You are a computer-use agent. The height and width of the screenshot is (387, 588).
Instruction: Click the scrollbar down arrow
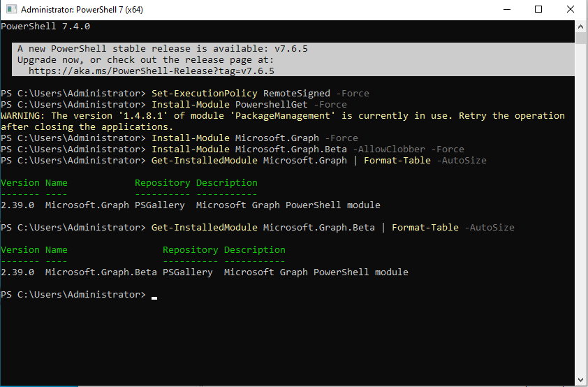pyautogui.click(x=580, y=379)
